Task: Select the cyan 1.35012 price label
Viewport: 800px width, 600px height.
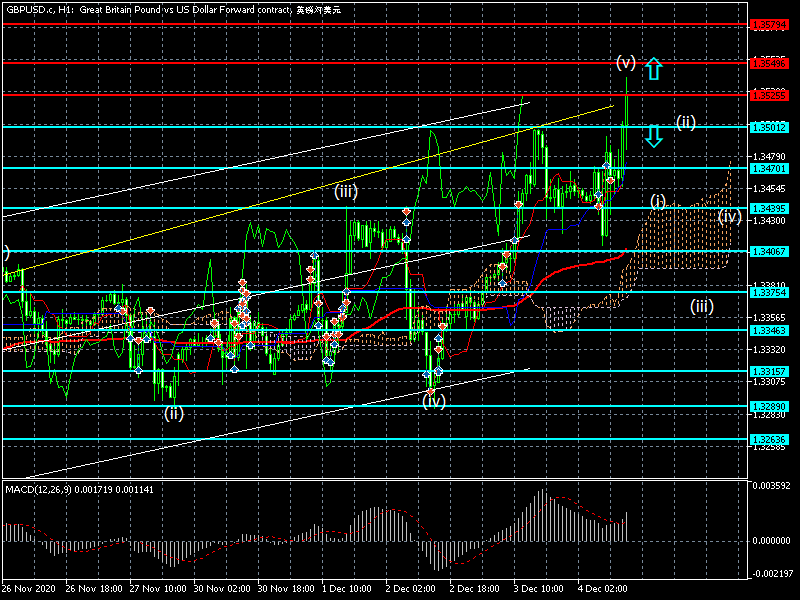Action: (769, 128)
